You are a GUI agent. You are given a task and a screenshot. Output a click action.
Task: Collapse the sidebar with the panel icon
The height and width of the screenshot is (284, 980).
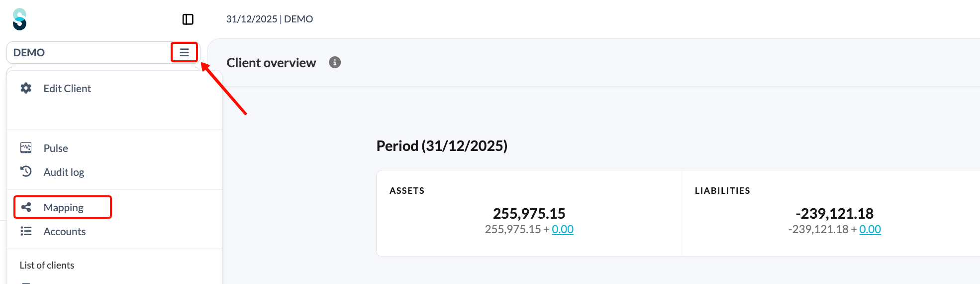coord(188,19)
